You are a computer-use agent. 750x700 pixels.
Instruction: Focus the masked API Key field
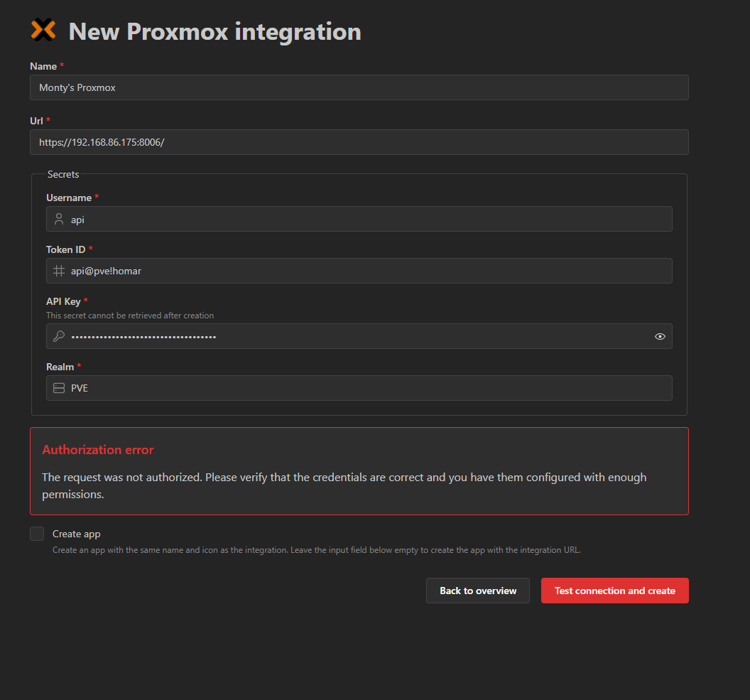pos(359,336)
